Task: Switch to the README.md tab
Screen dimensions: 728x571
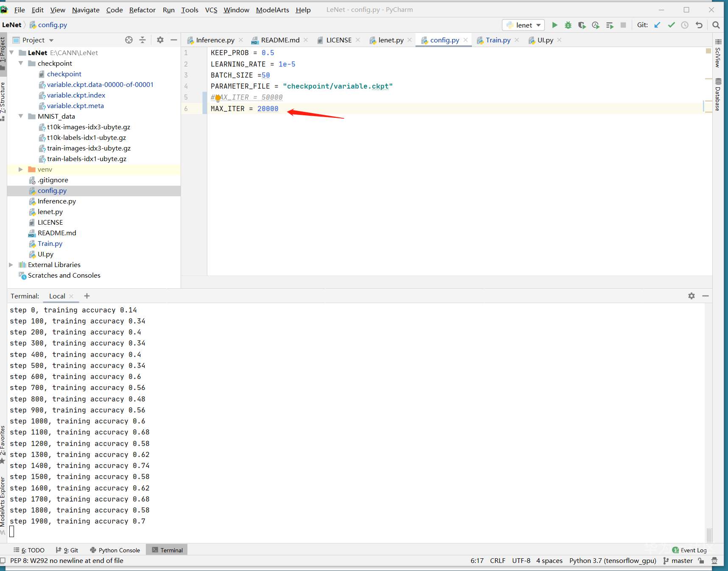Action: click(x=280, y=40)
